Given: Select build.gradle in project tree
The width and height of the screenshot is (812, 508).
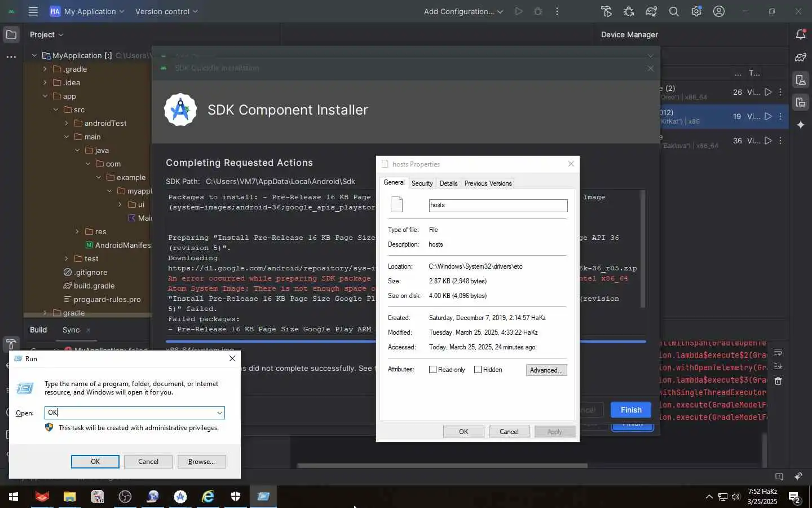Looking at the screenshot, I should coord(89,286).
